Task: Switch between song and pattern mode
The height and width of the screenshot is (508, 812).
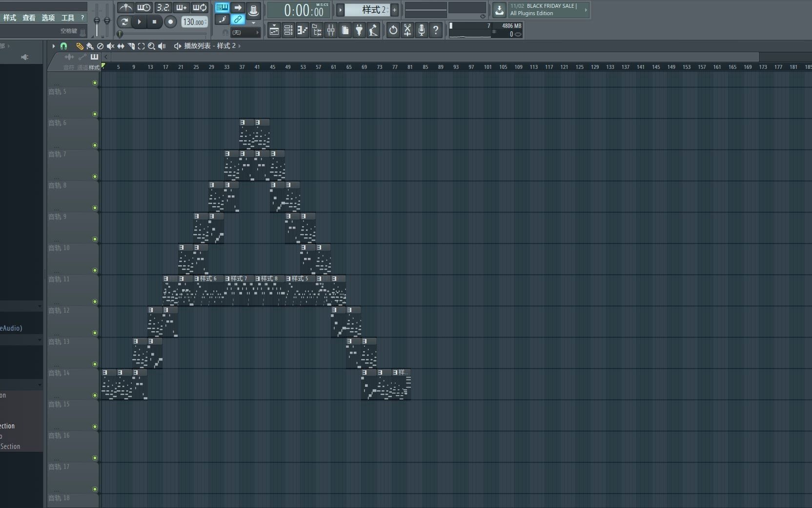Action: tap(124, 21)
